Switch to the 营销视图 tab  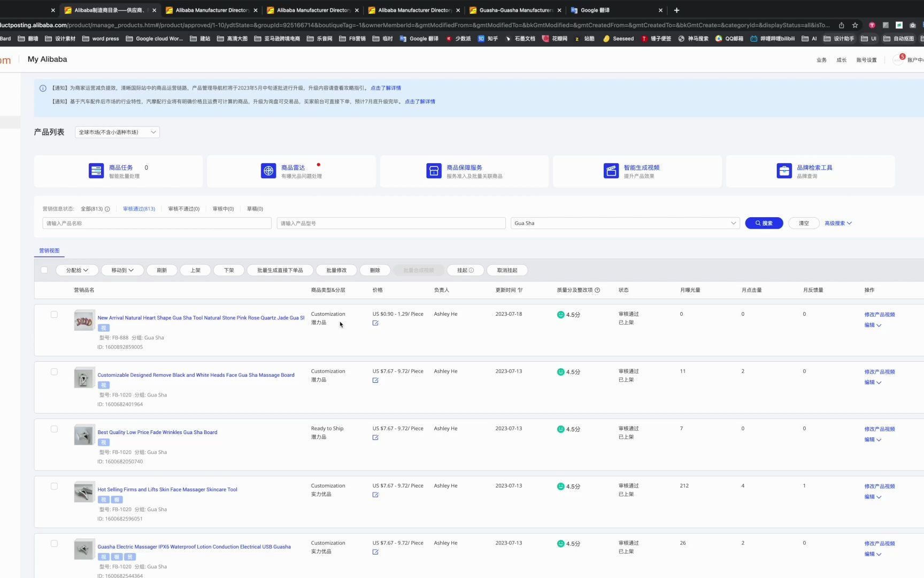49,250
